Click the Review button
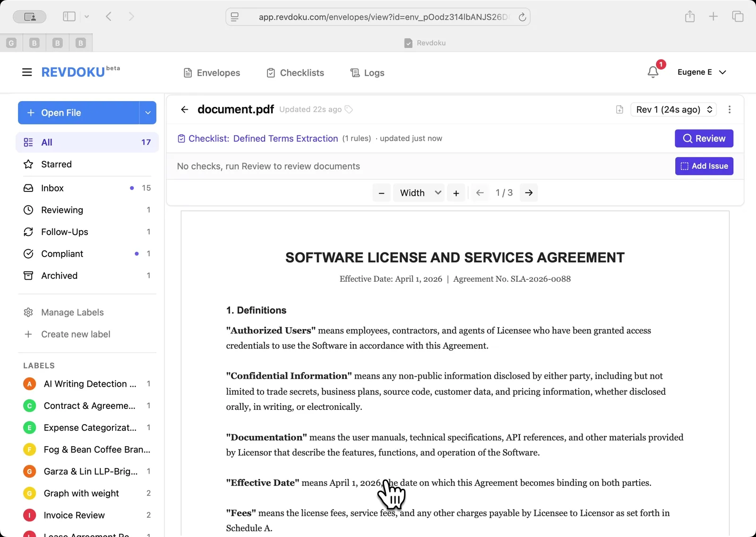The height and width of the screenshot is (537, 756). click(x=704, y=139)
